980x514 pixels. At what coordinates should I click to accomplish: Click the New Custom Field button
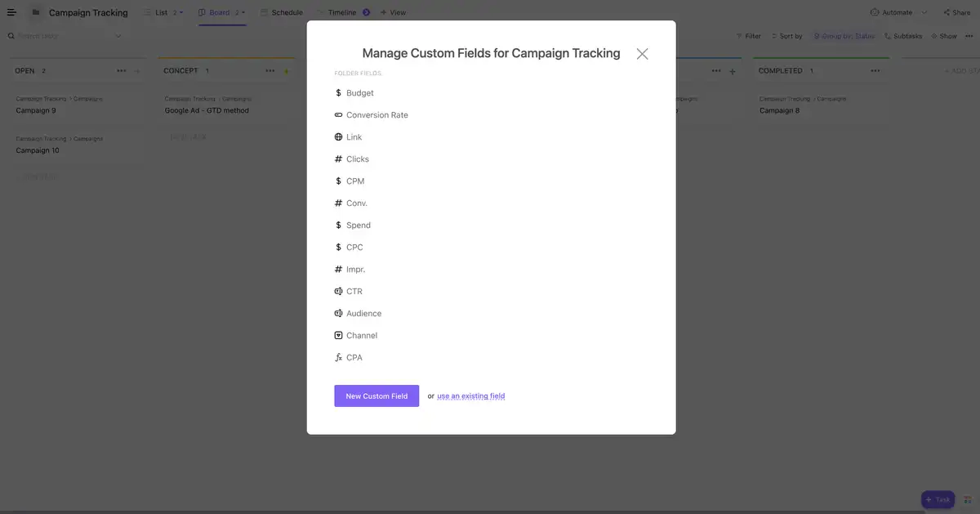tap(376, 396)
